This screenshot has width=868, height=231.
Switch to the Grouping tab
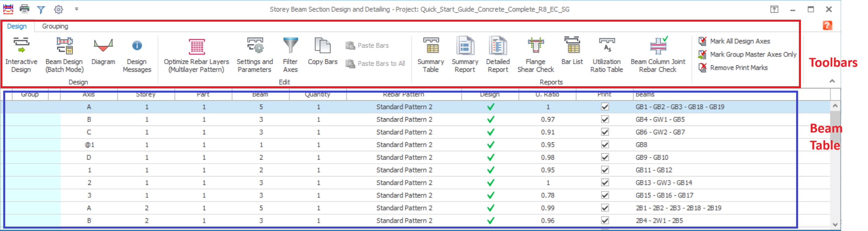pyautogui.click(x=55, y=26)
